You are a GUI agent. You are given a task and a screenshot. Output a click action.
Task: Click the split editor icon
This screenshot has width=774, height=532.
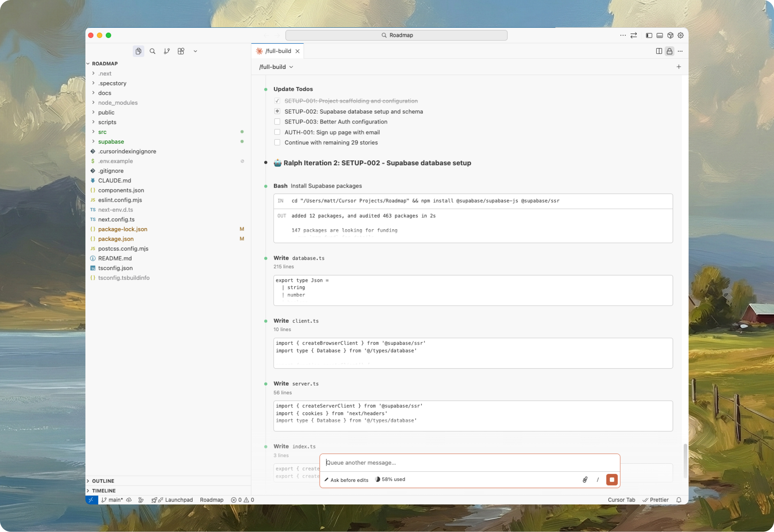click(659, 51)
